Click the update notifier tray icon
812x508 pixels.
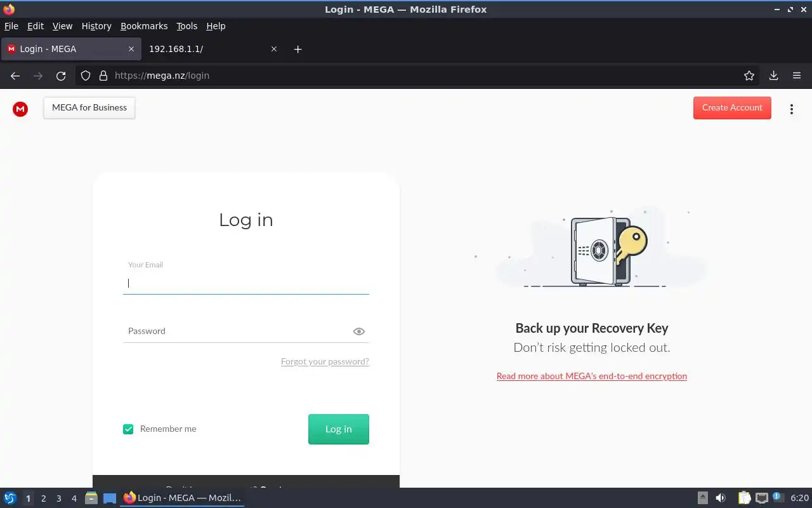click(x=778, y=498)
